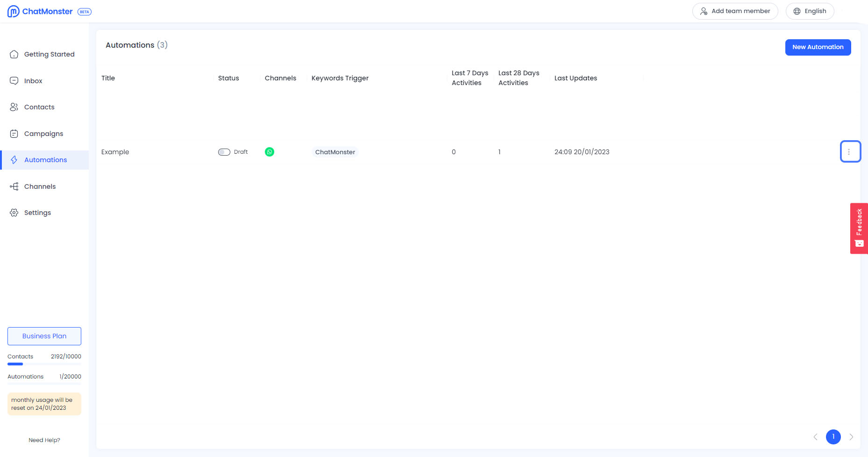Screen dimensions: 868x457
Task: Click the WhatsApp channel icon in Example row
Action: pyautogui.click(x=270, y=152)
